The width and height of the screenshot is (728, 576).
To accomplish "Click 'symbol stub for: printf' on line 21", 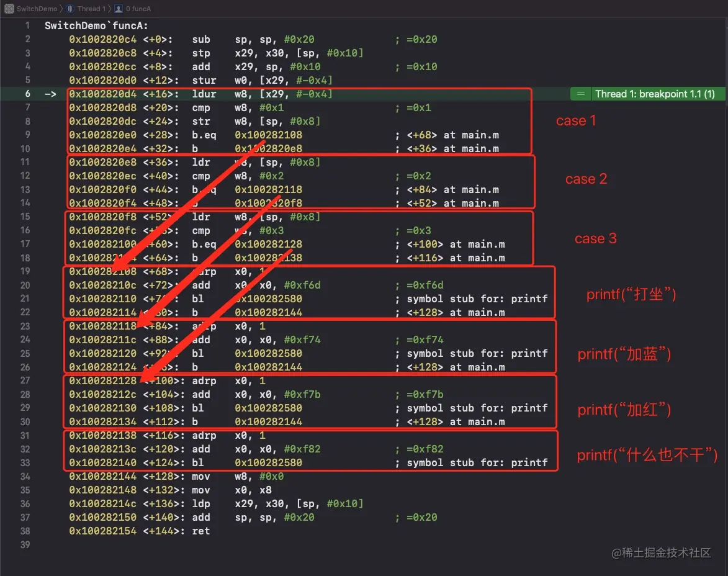I will point(477,299).
